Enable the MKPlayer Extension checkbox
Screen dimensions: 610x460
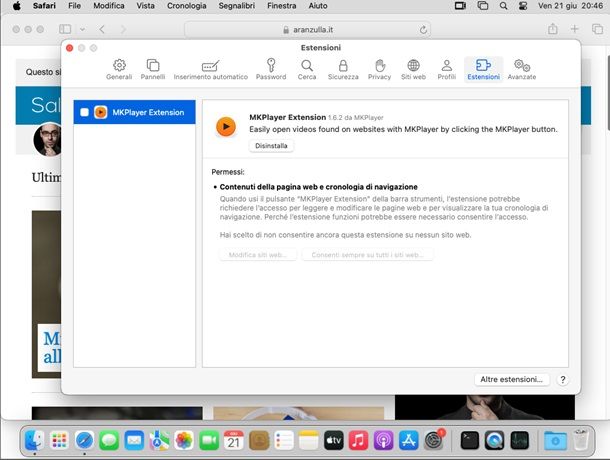pyautogui.click(x=84, y=112)
